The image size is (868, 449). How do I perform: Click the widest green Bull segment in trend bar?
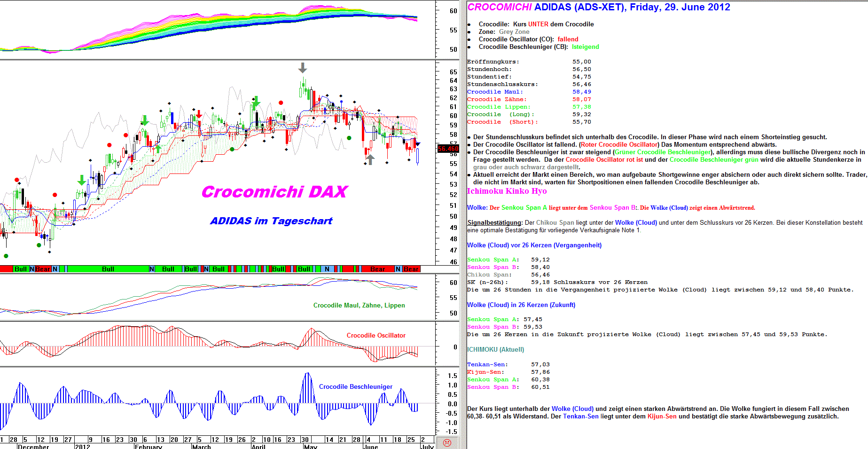[x=108, y=269]
